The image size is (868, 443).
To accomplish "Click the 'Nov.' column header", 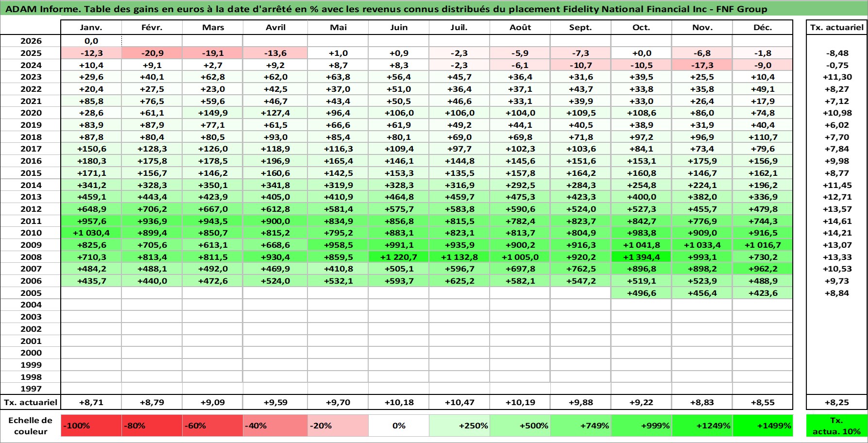I will [702, 28].
